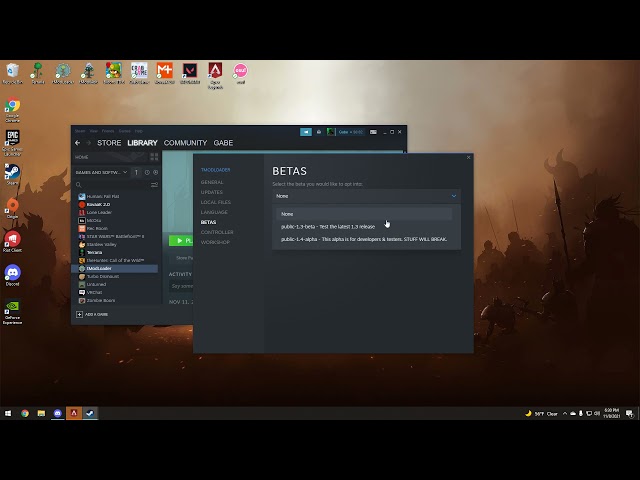Open Language properties tab
640x480 pixels.
point(214,212)
